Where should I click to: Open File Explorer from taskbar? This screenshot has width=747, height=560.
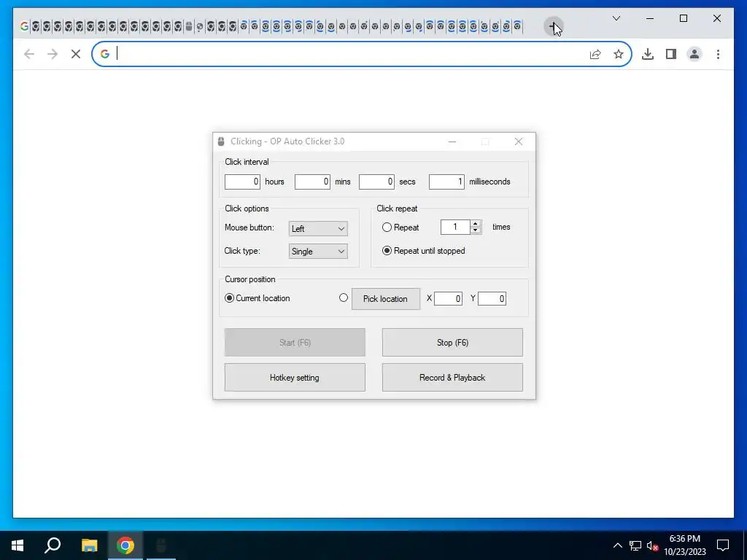pyautogui.click(x=89, y=545)
